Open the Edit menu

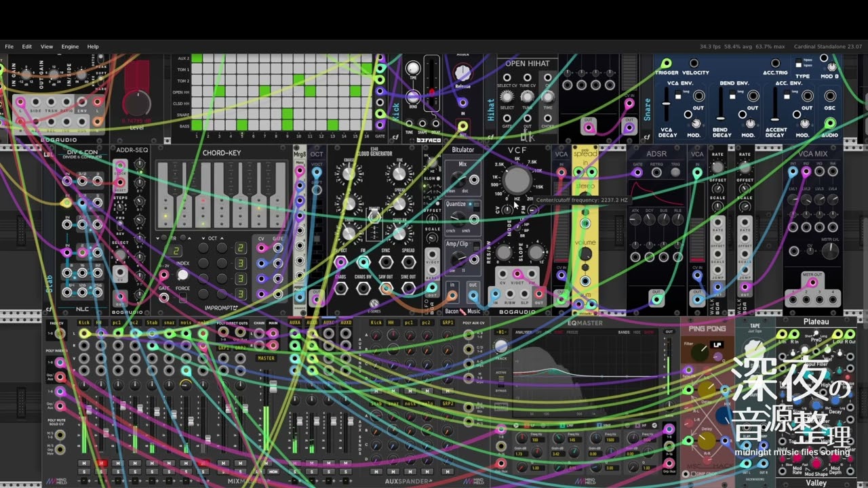(x=27, y=47)
